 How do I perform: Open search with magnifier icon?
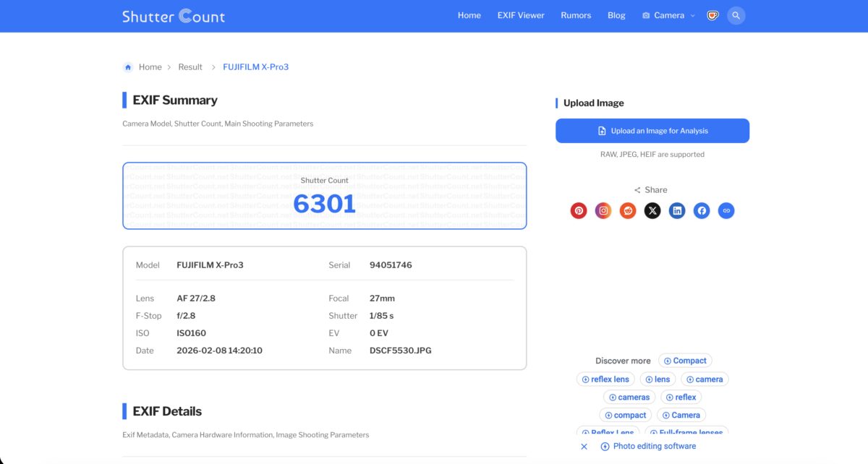(x=736, y=15)
